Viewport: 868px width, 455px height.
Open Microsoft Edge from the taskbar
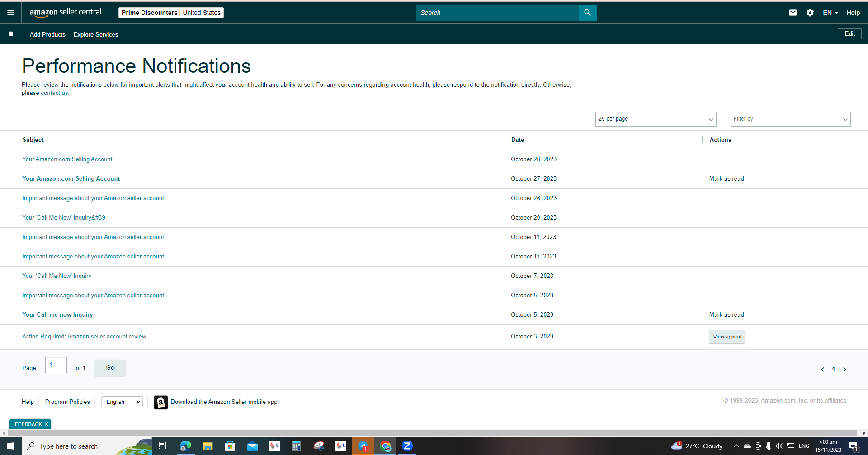(x=185, y=446)
